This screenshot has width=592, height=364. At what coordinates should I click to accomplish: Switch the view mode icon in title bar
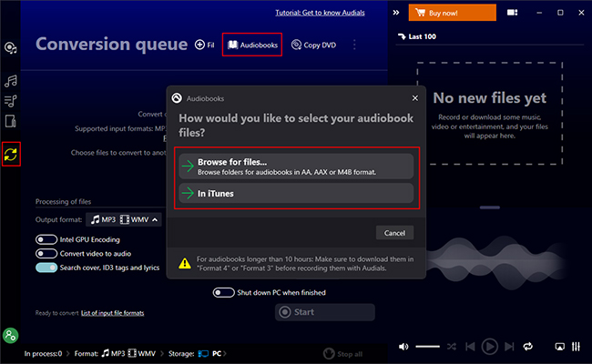point(512,13)
